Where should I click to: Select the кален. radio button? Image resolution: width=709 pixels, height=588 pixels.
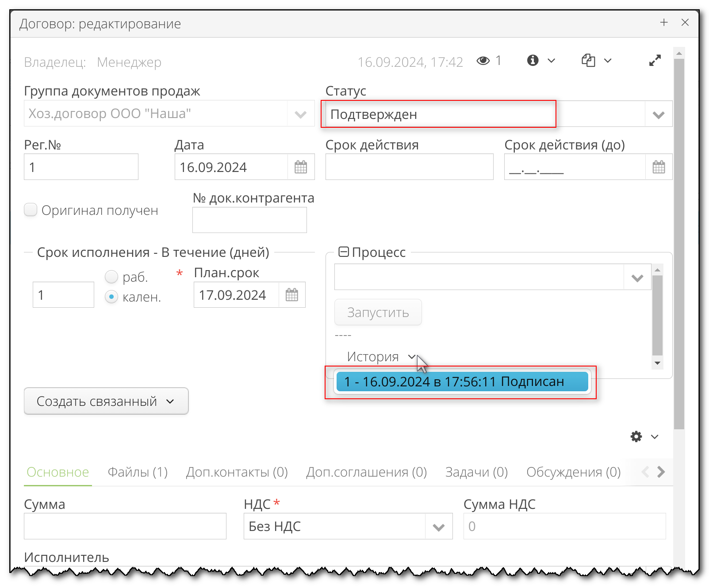coord(111,297)
